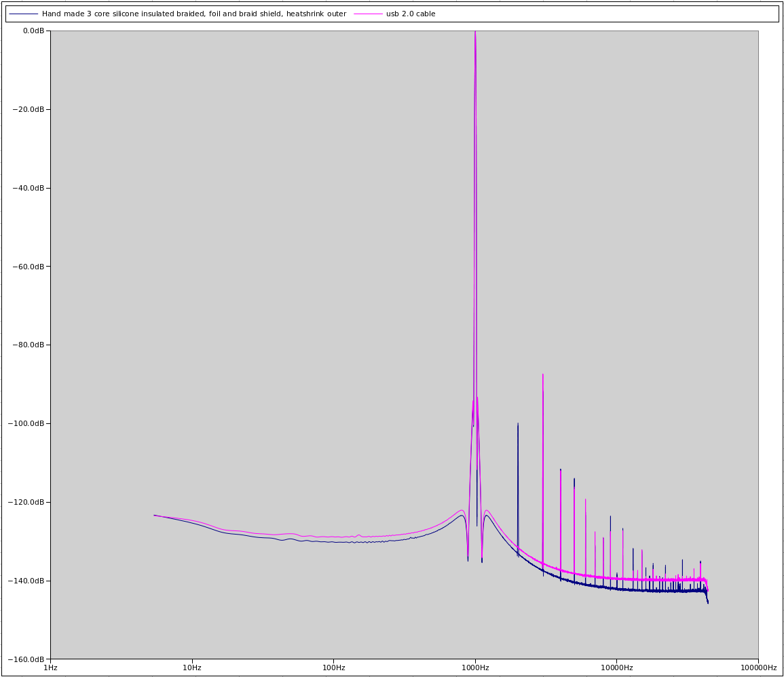Click the −100.0dB y-axis label
This screenshot has width=784, height=677.
tap(26, 423)
